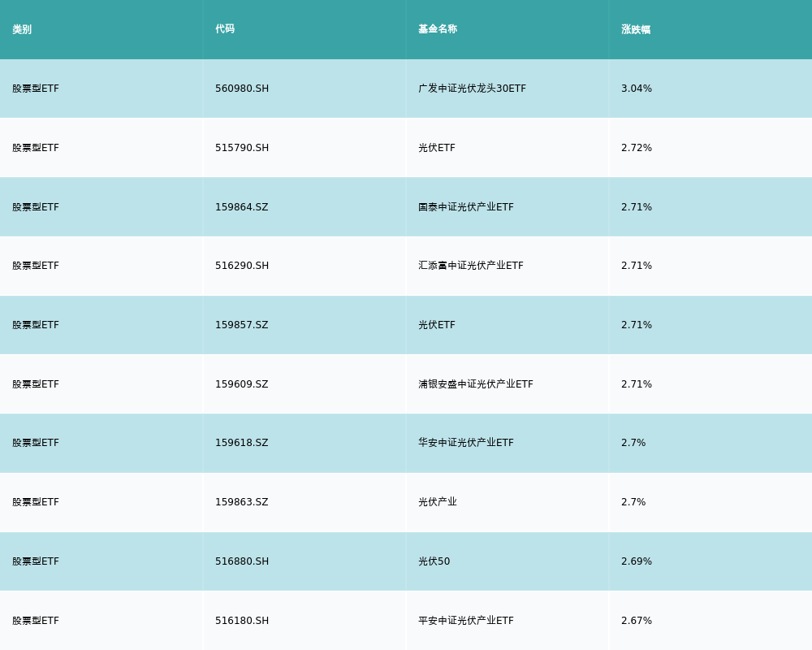Select fund code 516880.SH
The width and height of the screenshot is (812, 650).
pos(242,561)
